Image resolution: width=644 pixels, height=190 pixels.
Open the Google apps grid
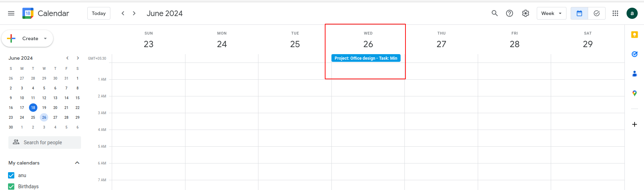615,13
